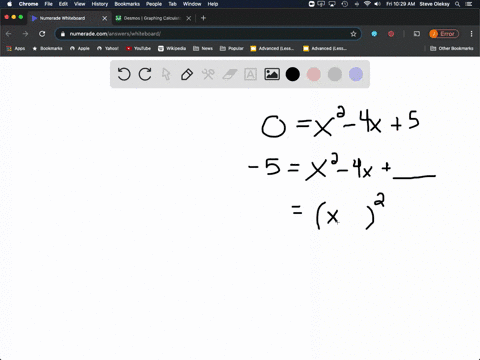Open first Advanced bookmark

[272, 48]
